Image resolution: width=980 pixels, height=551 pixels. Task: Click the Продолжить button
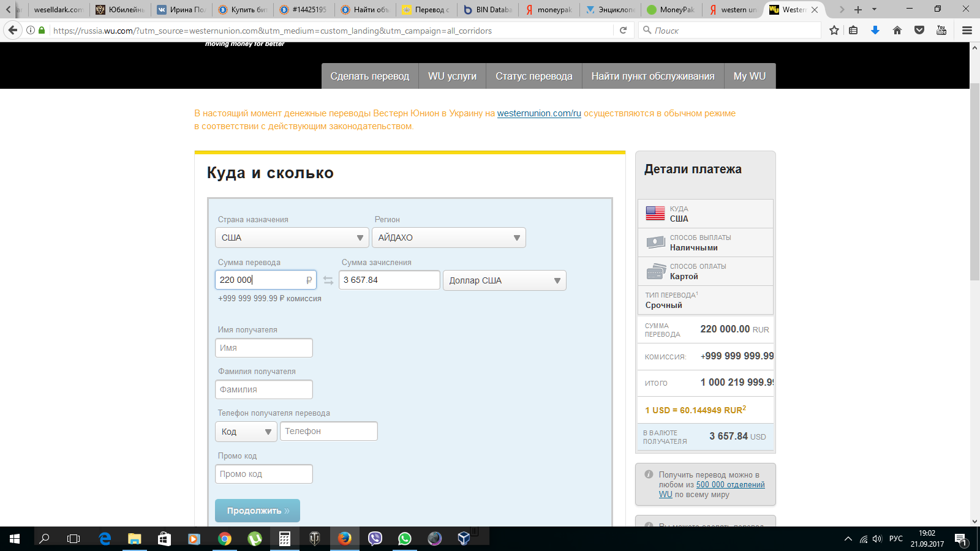257,511
